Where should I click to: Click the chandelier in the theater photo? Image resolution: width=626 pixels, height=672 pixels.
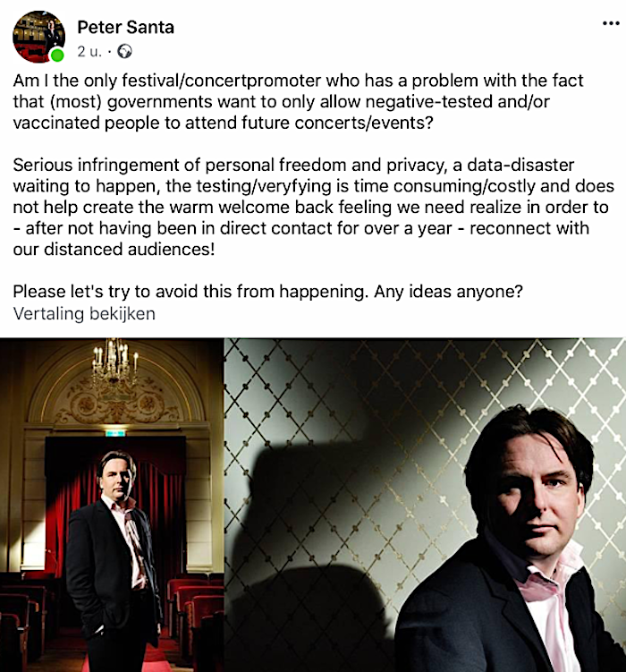(114, 362)
